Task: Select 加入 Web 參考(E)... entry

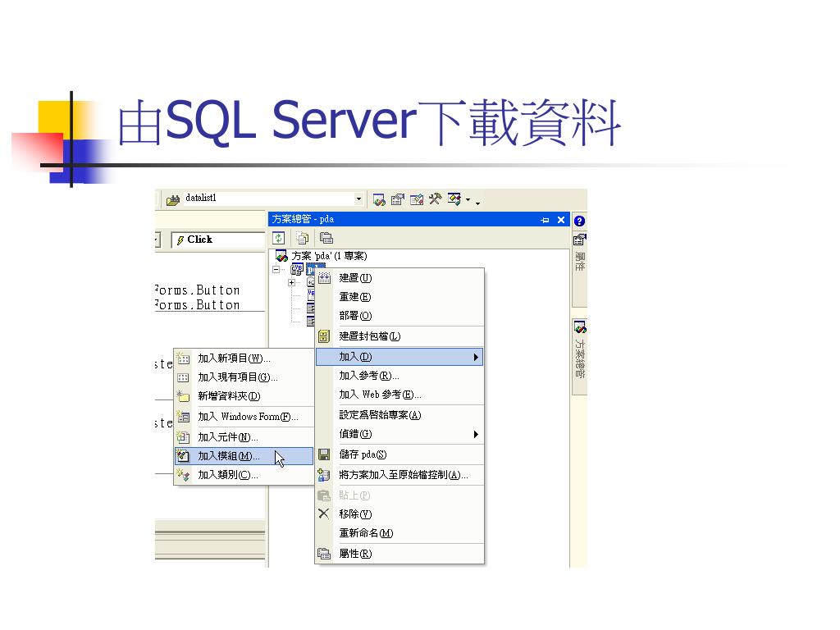Action: [x=399, y=395]
